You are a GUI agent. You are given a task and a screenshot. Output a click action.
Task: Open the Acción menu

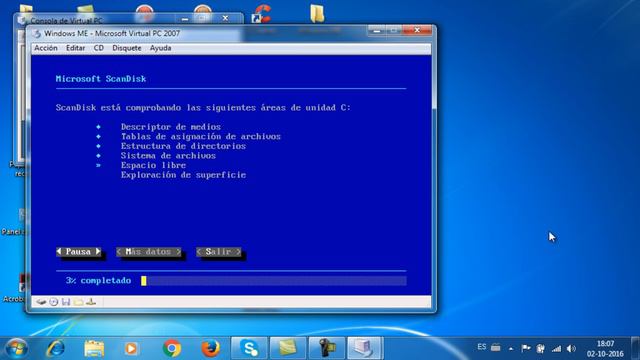point(46,48)
